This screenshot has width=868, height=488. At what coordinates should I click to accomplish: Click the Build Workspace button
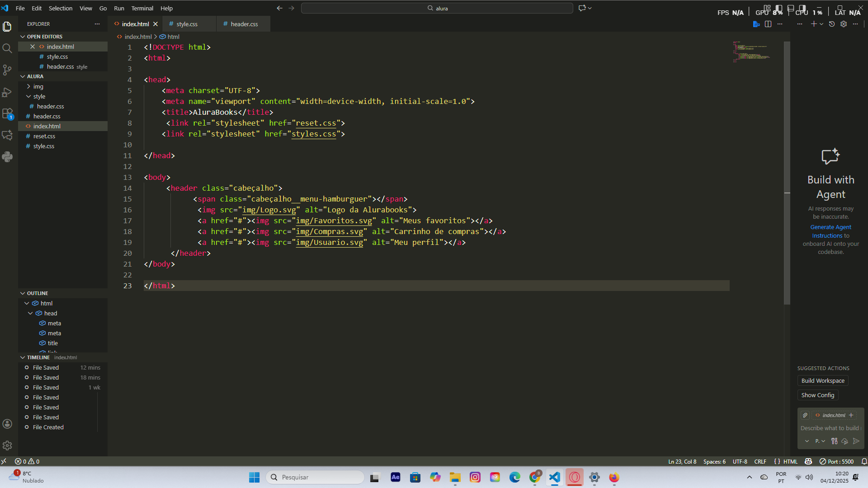(x=822, y=380)
